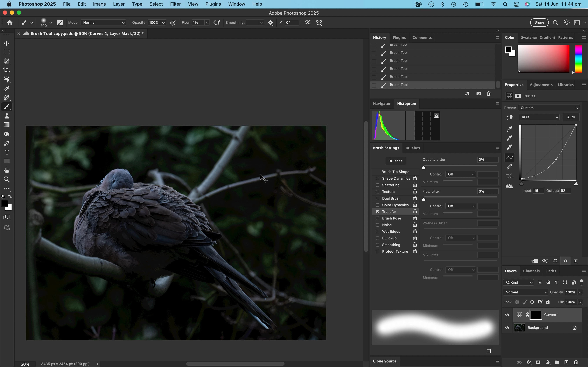588x367 pixels.
Task: Click the Auto curves button
Action: tap(571, 117)
